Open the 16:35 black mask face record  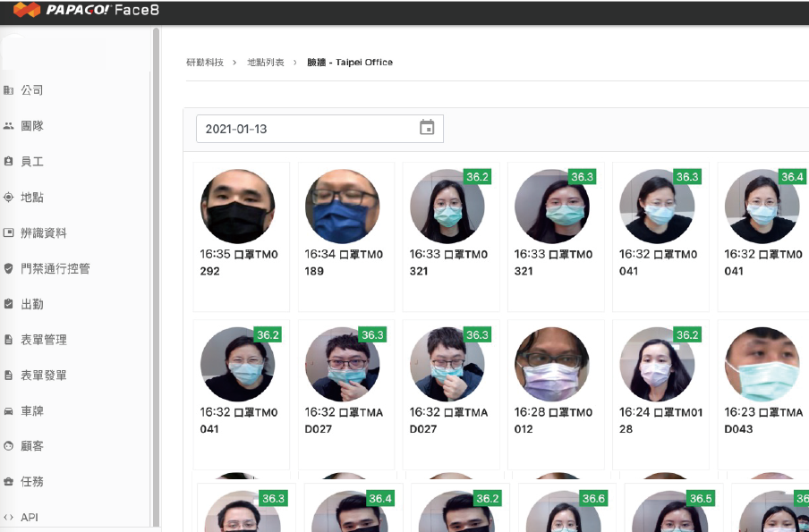pos(237,207)
